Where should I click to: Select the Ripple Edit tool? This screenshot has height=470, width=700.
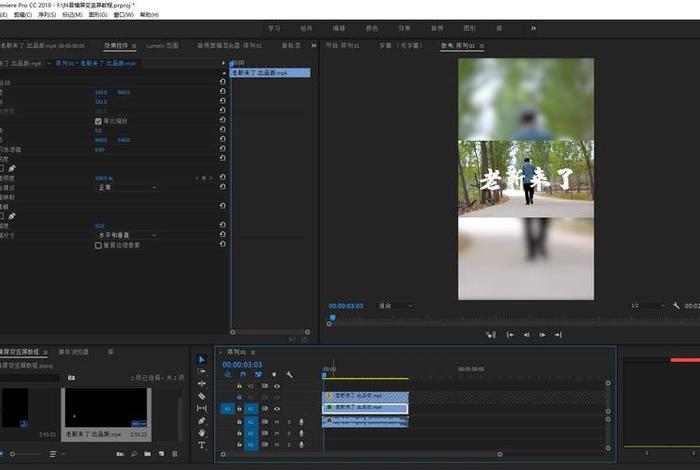pos(201,383)
